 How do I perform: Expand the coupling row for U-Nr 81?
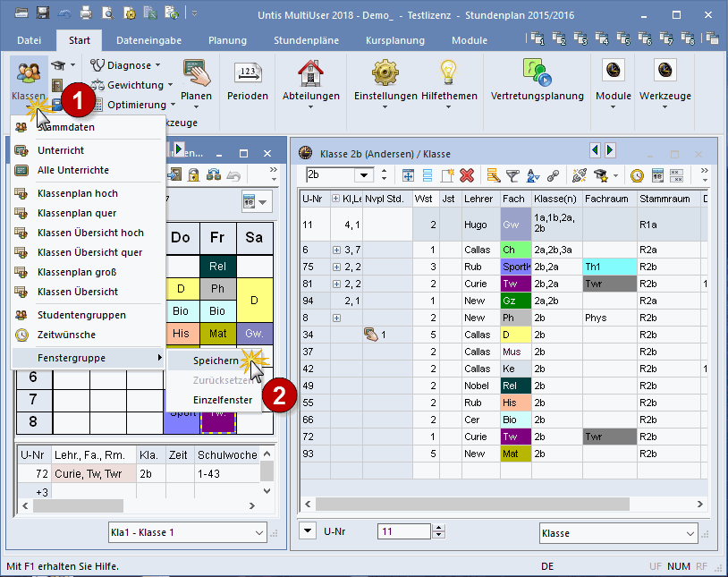(336, 284)
